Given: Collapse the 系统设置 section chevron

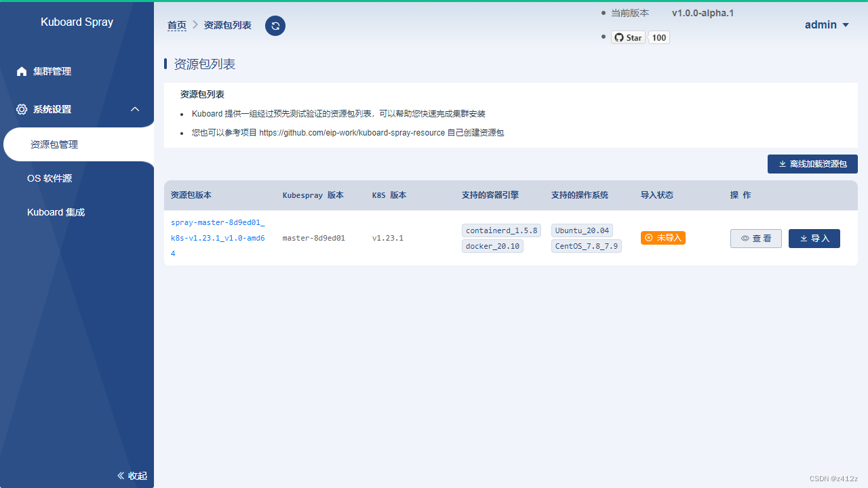Looking at the screenshot, I should 134,109.
